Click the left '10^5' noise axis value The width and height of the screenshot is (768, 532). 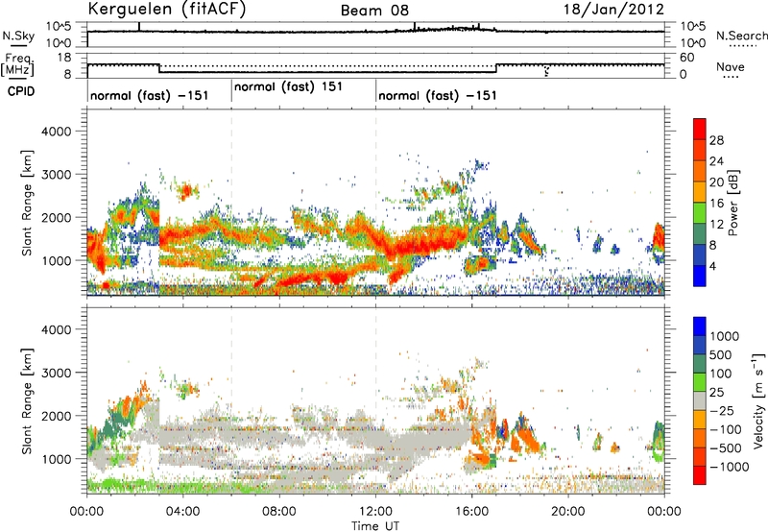[x=59, y=27]
